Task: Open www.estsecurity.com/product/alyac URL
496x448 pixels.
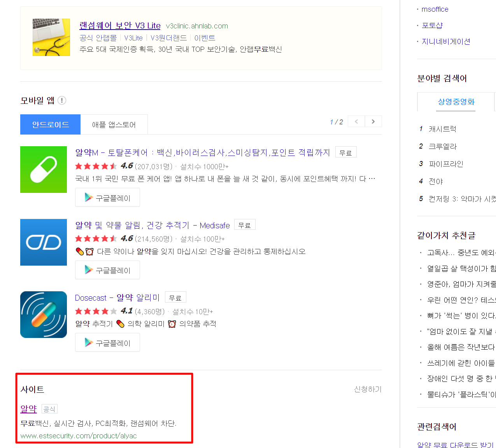Action: 79,436
